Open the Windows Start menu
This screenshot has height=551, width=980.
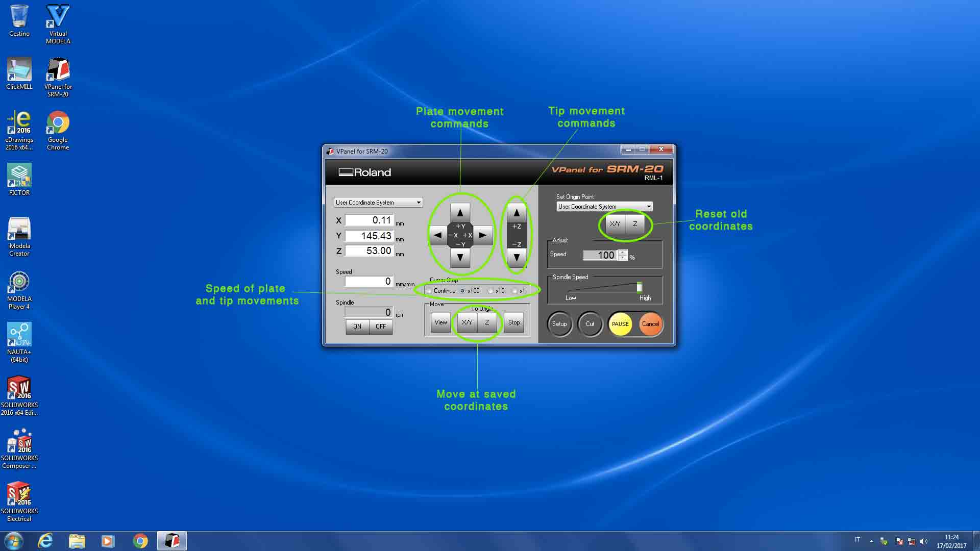tap(13, 541)
